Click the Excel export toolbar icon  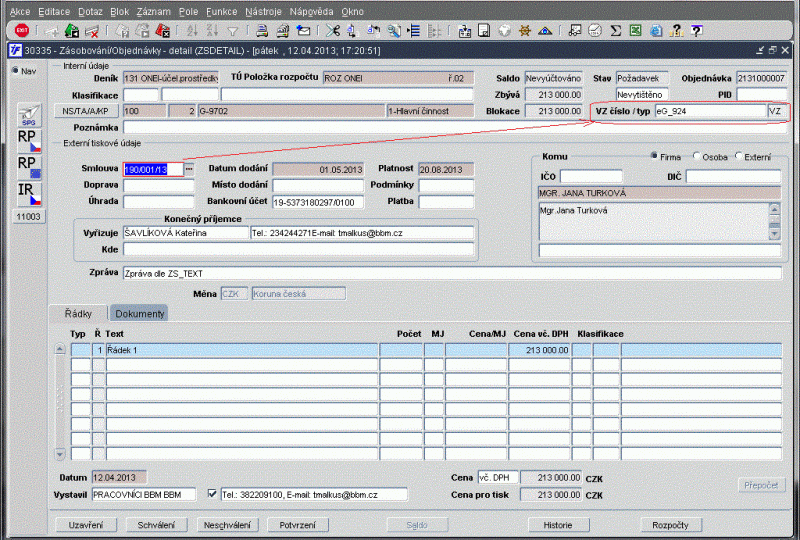pos(635,30)
